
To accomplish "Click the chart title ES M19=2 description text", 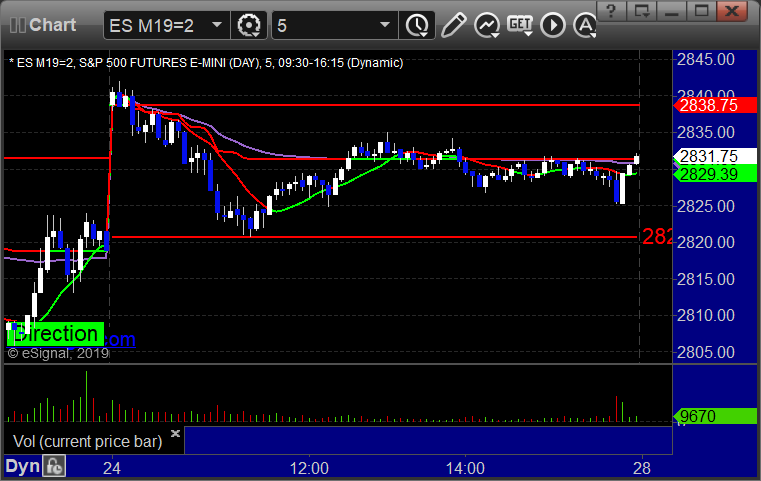I will click(x=206, y=63).
